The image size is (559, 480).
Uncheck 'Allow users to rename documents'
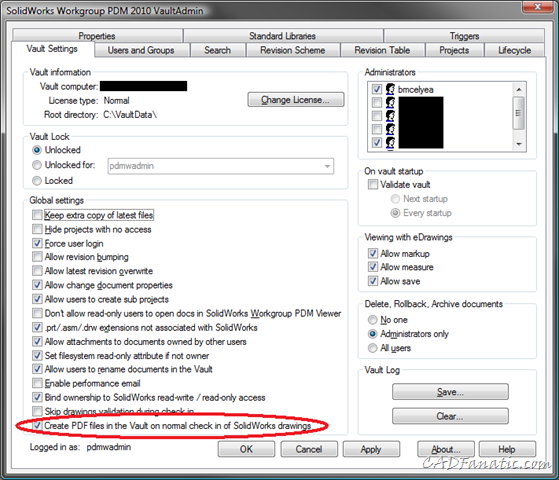[x=37, y=369]
